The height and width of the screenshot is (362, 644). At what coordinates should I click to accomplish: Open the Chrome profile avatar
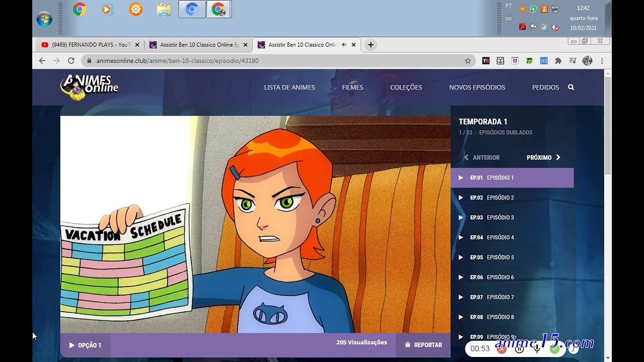(x=587, y=61)
